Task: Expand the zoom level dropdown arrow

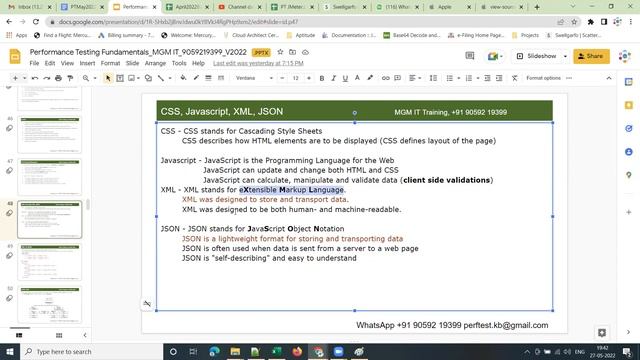Action: pos(94,78)
